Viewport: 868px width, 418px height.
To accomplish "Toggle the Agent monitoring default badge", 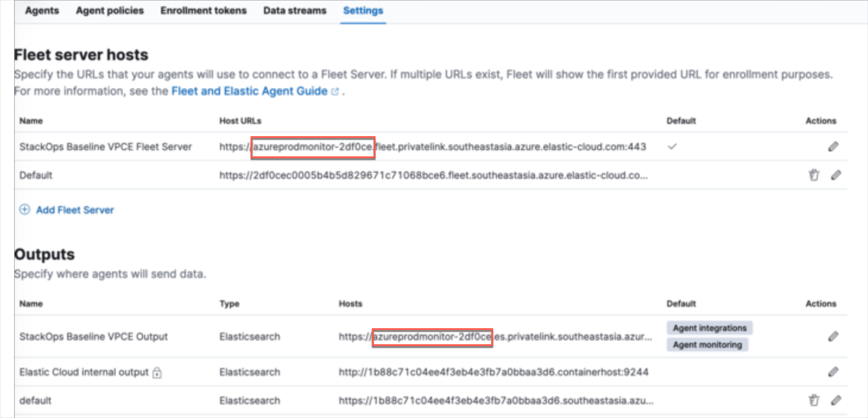I will [707, 345].
